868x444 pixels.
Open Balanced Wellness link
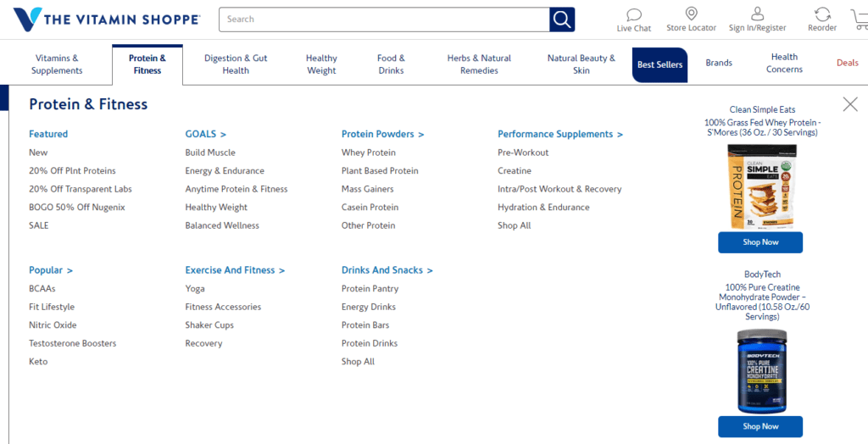(x=222, y=225)
